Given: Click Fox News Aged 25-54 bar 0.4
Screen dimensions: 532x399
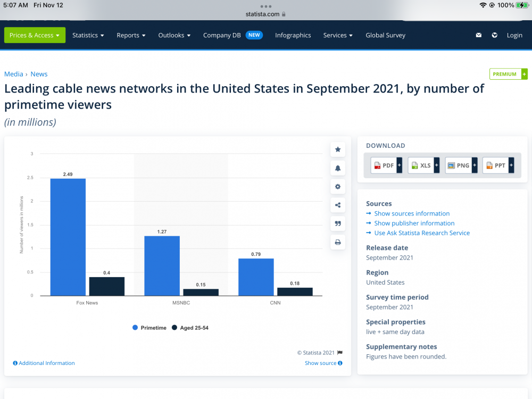Looking at the screenshot, I should 106,286.
